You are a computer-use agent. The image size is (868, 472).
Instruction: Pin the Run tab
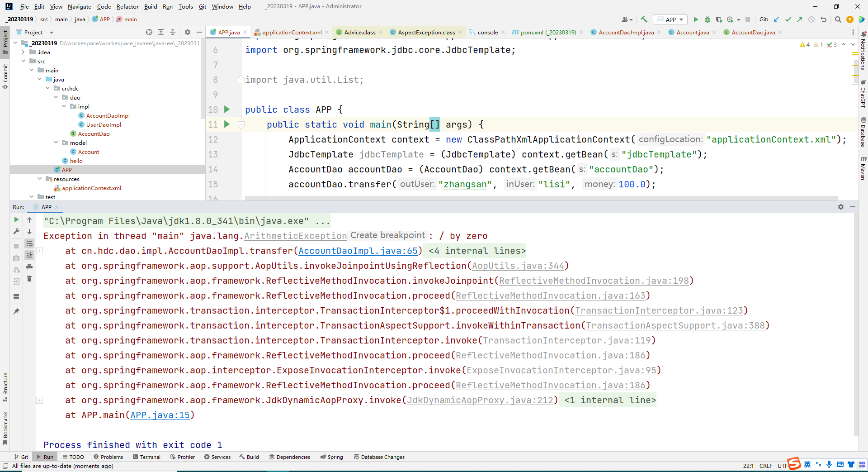[x=16, y=311]
